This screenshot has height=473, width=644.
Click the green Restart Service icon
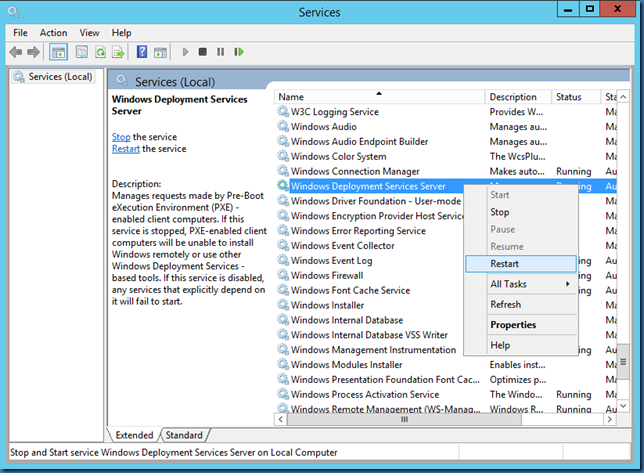coord(238,51)
